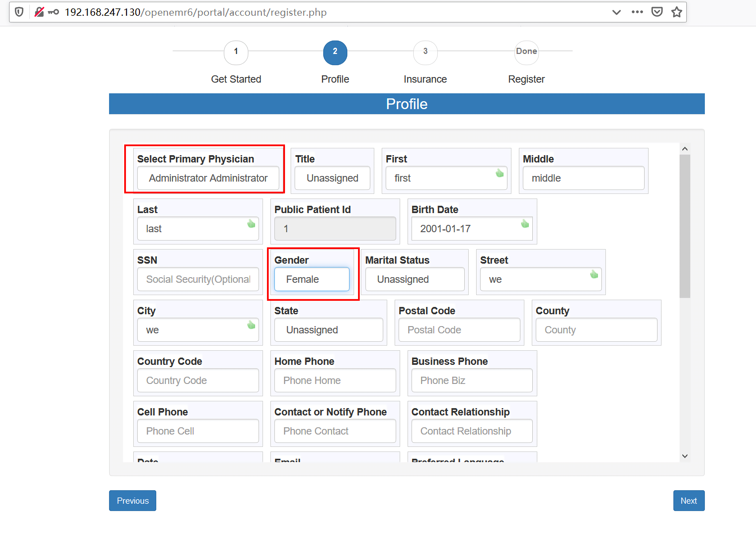Screen dimensions: 756x538
Task: Click the Save to Pocket icon
Action: coord(657,12)
